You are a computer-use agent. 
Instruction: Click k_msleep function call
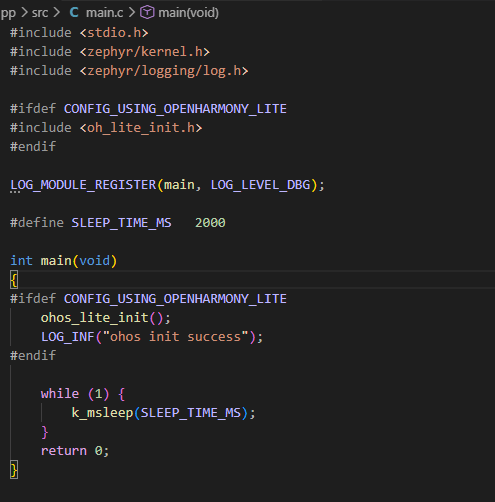(x=102, y=413)
